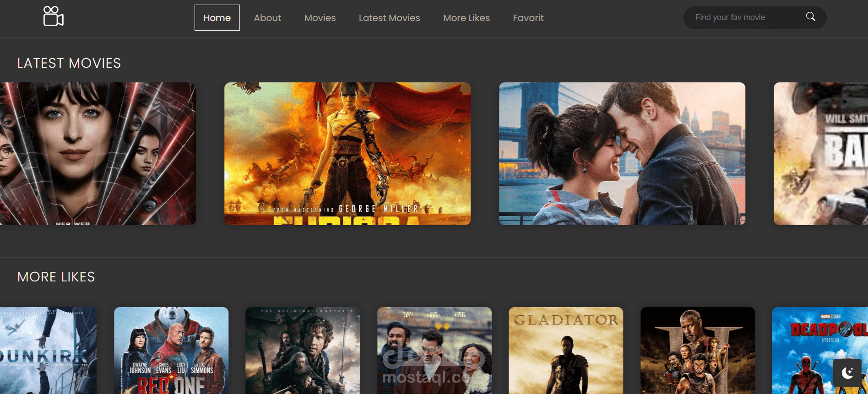Image resolution: width=868 pixels, height=394 pixels.
Task: Click the search magnifier icon
Action: [x=810, y=17]
